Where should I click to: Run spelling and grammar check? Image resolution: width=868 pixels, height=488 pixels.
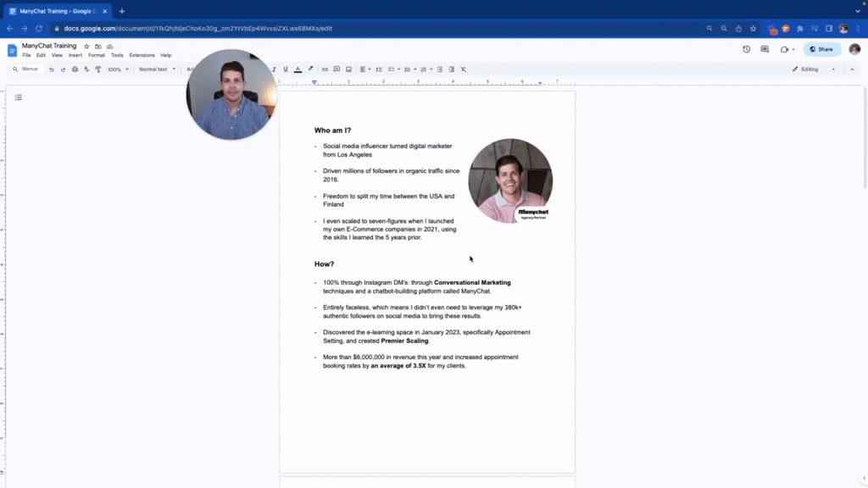tap(86, 69)
